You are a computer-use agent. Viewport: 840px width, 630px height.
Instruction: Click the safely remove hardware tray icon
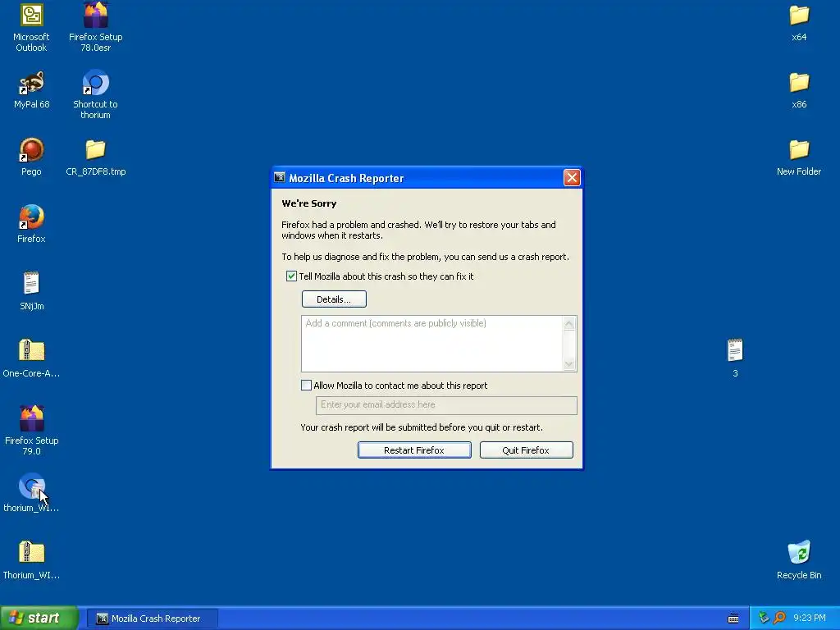[x=764, y=619]
